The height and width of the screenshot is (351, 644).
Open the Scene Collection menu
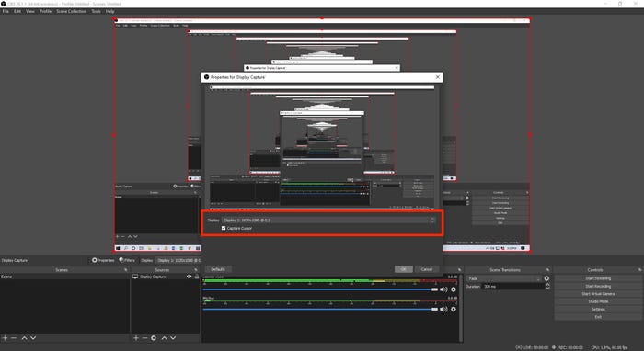pyautogui.click(x=71, y=11)
